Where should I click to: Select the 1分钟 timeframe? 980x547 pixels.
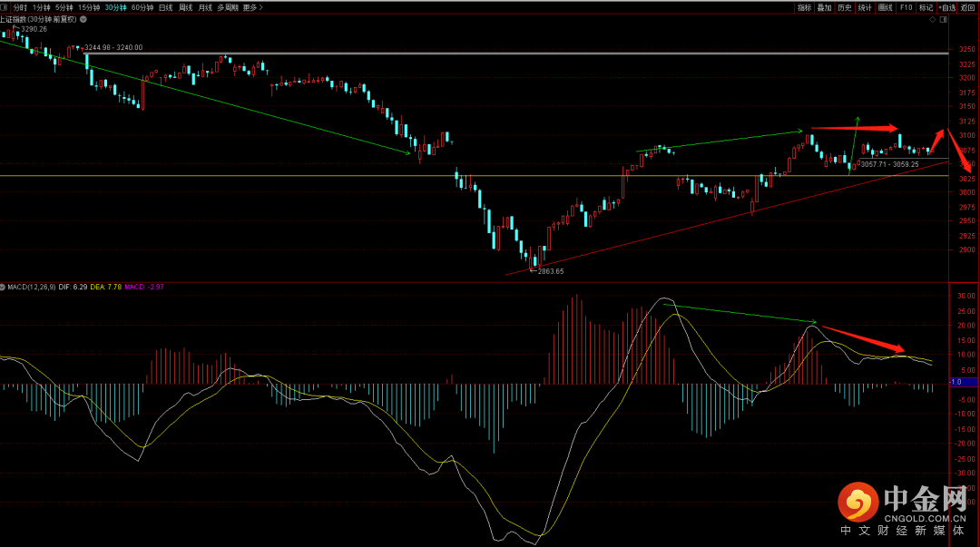point(42,7)
